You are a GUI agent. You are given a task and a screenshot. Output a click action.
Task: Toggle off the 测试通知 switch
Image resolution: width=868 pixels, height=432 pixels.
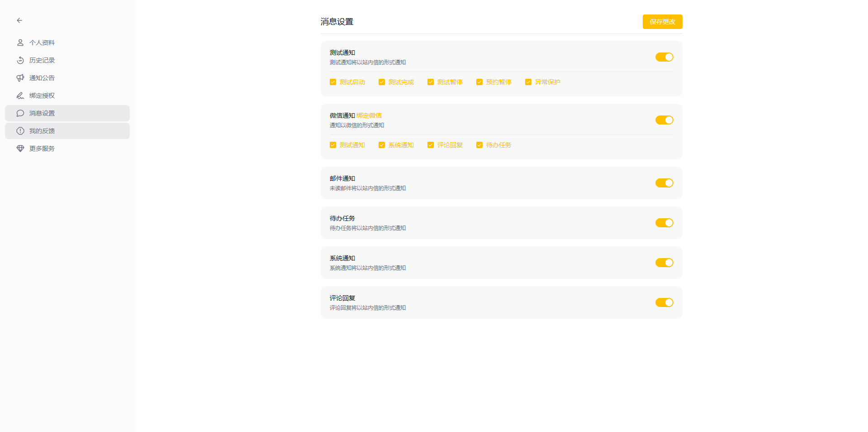(x=664, y=57)
